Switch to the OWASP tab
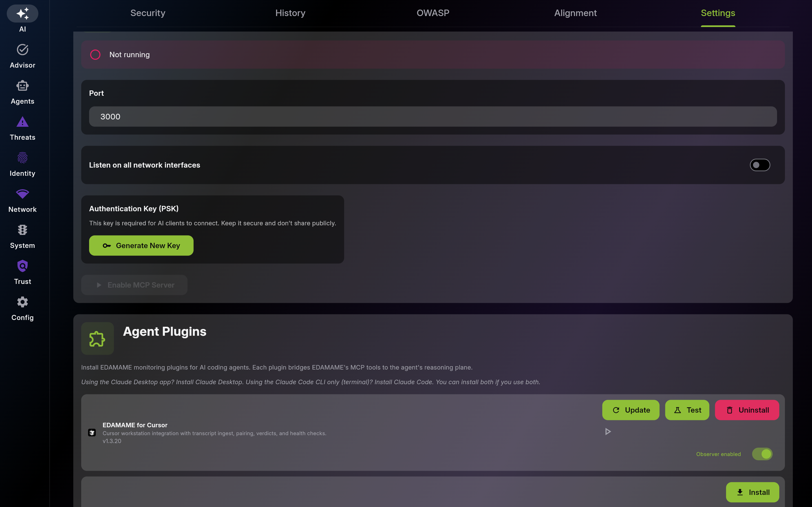The image size is (812, 507). [x=433, y=13]
